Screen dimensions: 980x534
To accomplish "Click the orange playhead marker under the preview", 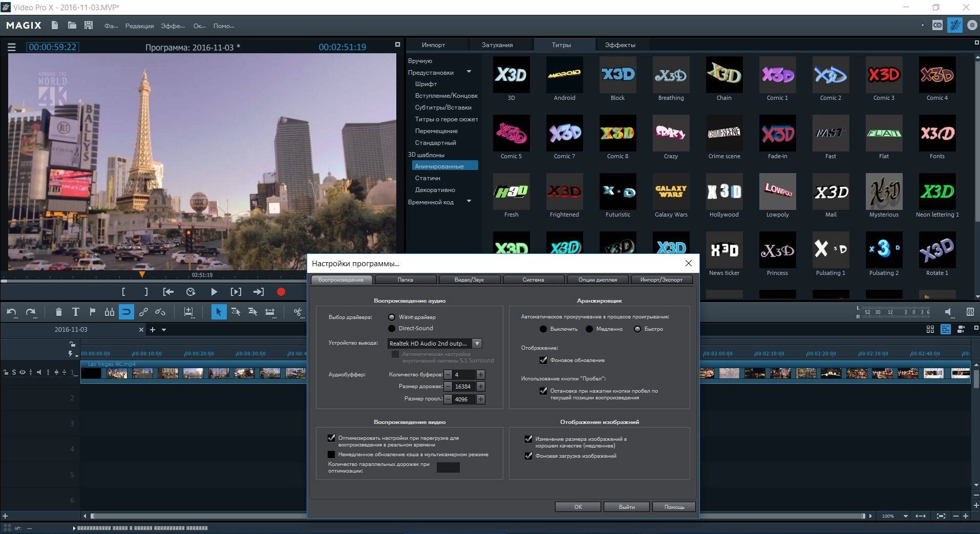I will click(142, 274).
